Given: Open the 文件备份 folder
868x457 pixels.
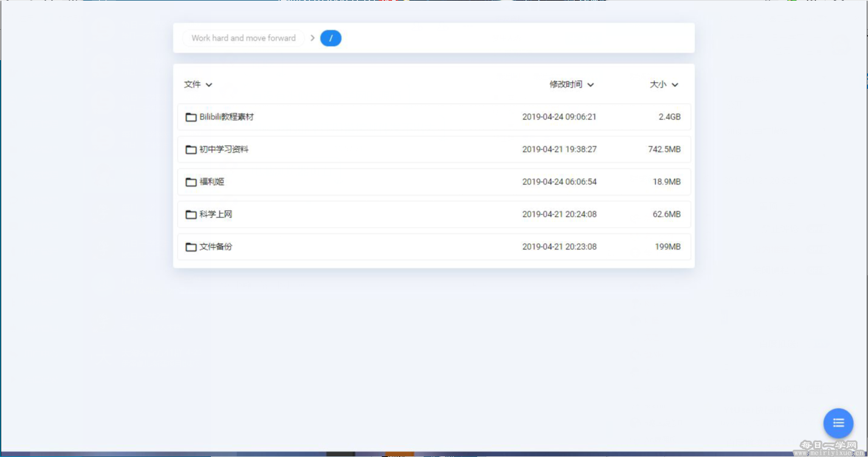Looking at the screenshot, I should click(x=434, y=247).
